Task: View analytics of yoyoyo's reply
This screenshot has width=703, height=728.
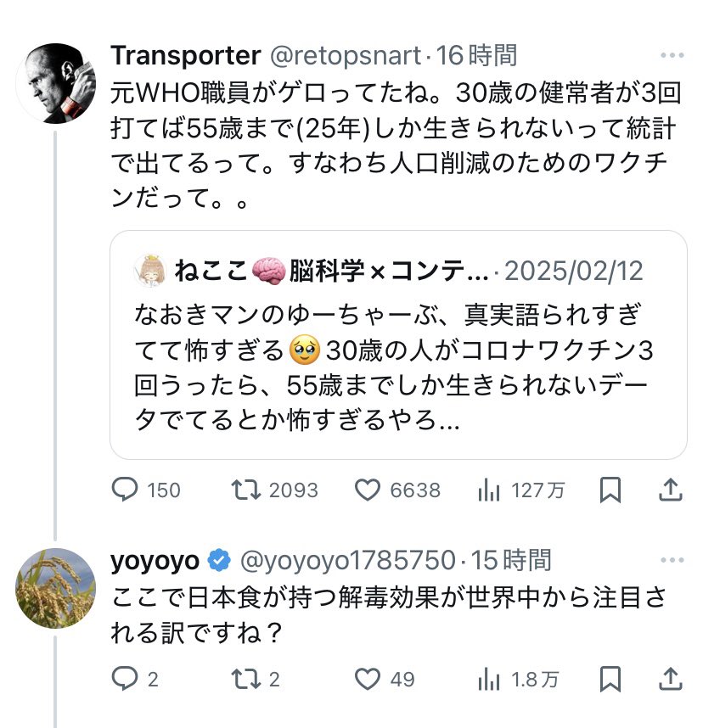Action: coord(490,679)
